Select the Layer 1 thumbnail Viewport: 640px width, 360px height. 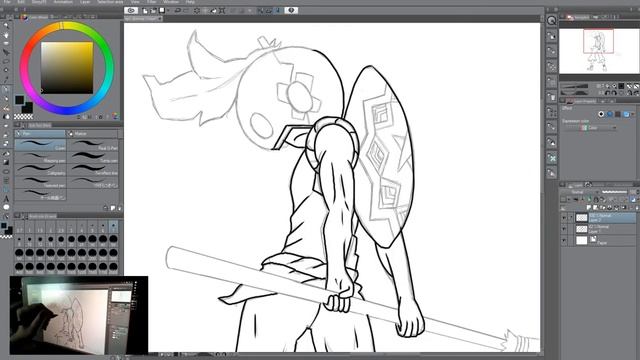click(581, 229)
